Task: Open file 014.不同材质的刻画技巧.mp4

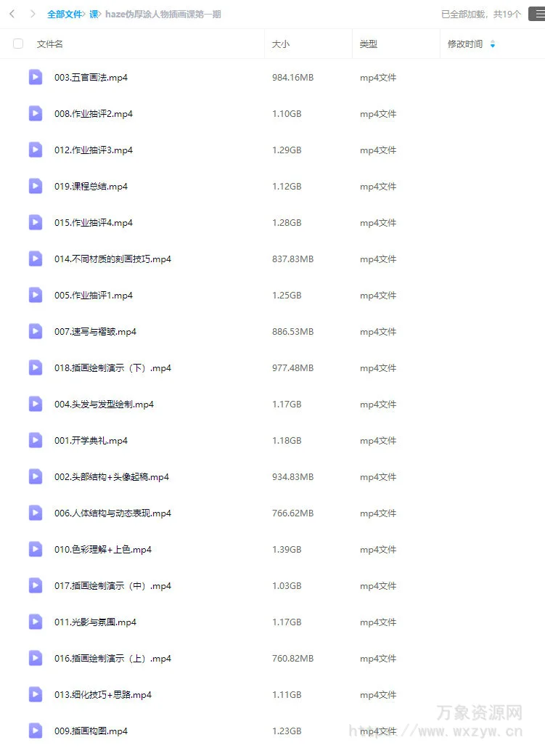Action: pyautogui.click(x=112, y=259)
